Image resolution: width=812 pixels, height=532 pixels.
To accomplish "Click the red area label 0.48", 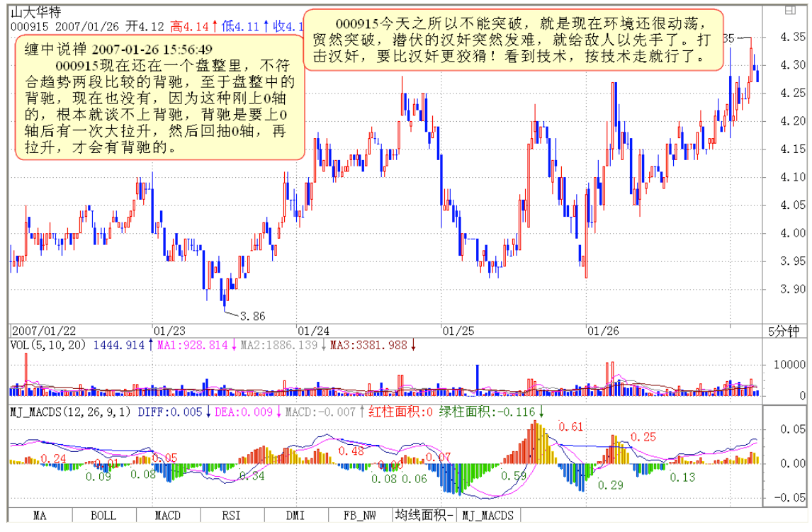I will pos(351,451).
